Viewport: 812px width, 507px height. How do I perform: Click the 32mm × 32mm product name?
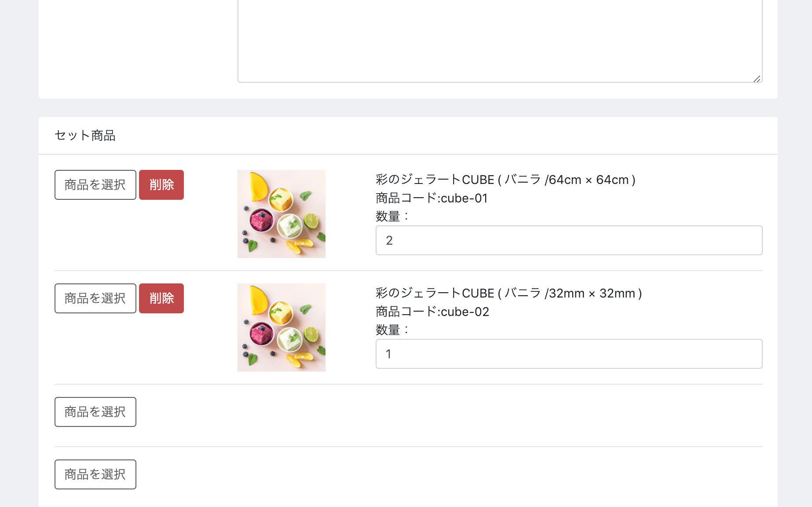509,293
